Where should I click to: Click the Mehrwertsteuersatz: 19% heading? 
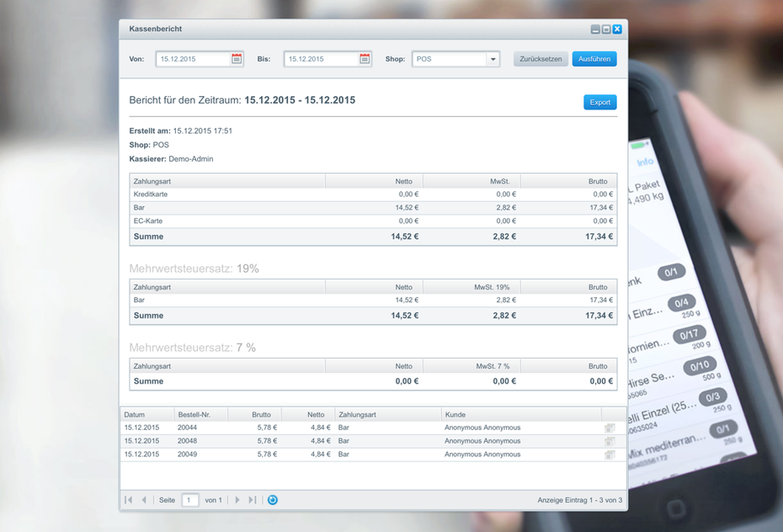click(194, 269)
